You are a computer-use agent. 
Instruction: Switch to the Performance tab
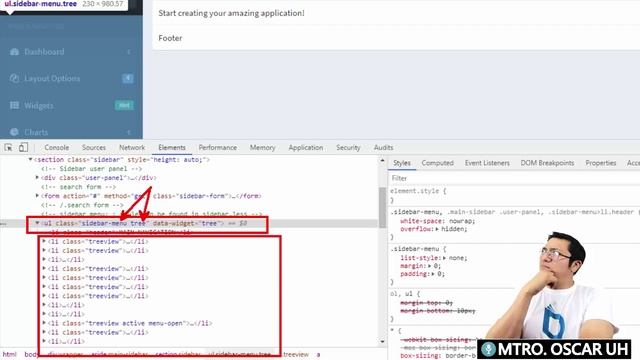(218, 147)
